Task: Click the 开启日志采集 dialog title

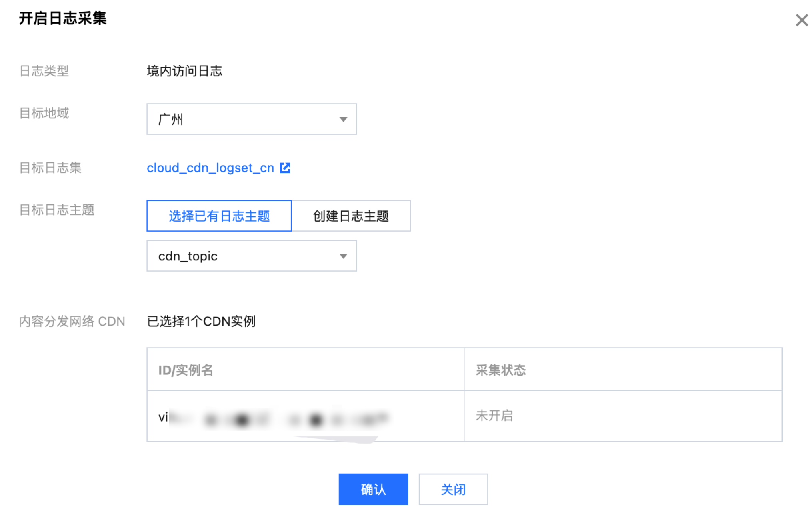Action: point(63,18)
